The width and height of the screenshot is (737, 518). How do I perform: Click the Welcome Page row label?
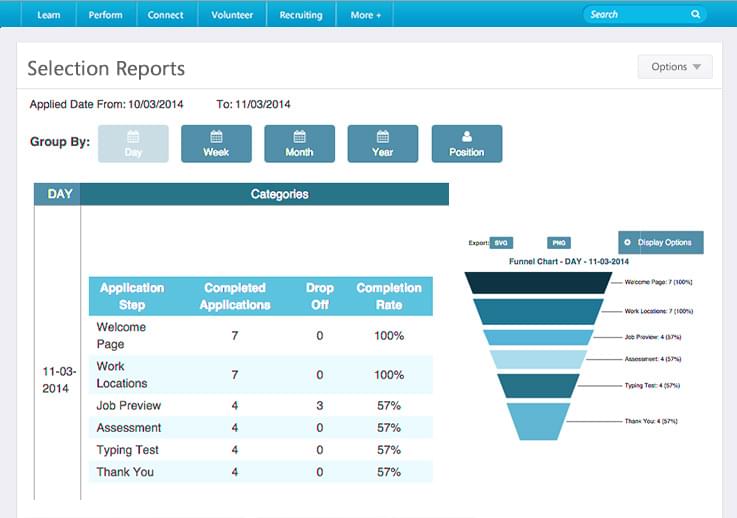[x=121, y=336]
